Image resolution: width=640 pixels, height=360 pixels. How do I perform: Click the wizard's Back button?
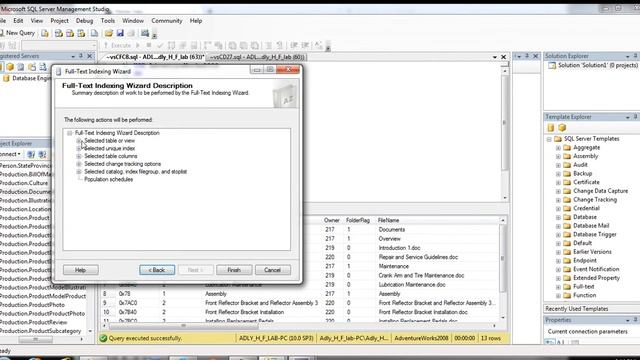tap(157, 270)
